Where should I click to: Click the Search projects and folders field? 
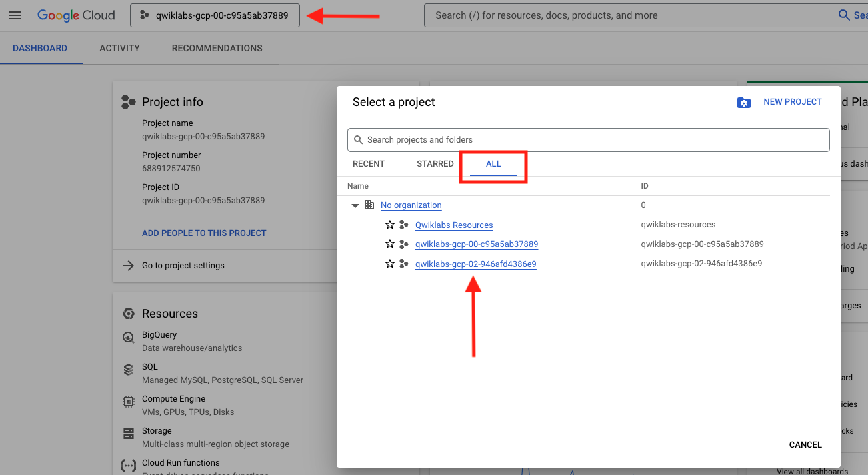click(589, 140)
